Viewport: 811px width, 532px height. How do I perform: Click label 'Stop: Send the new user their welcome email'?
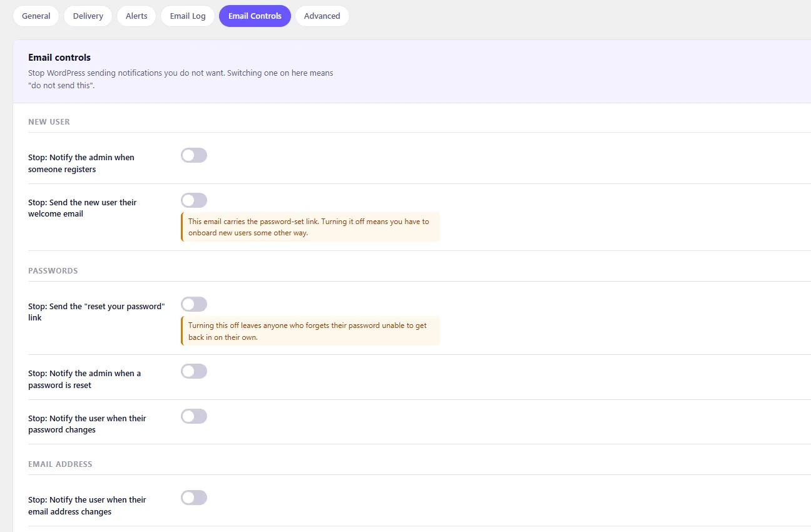pyautogui.click(x=82, y=208)
